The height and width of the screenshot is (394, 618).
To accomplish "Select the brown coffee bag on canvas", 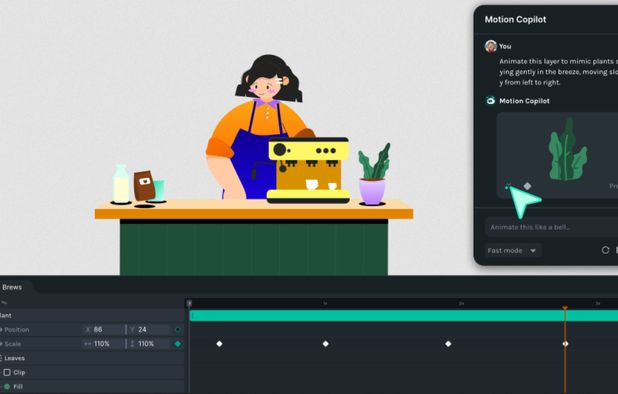I will point(144,185).
